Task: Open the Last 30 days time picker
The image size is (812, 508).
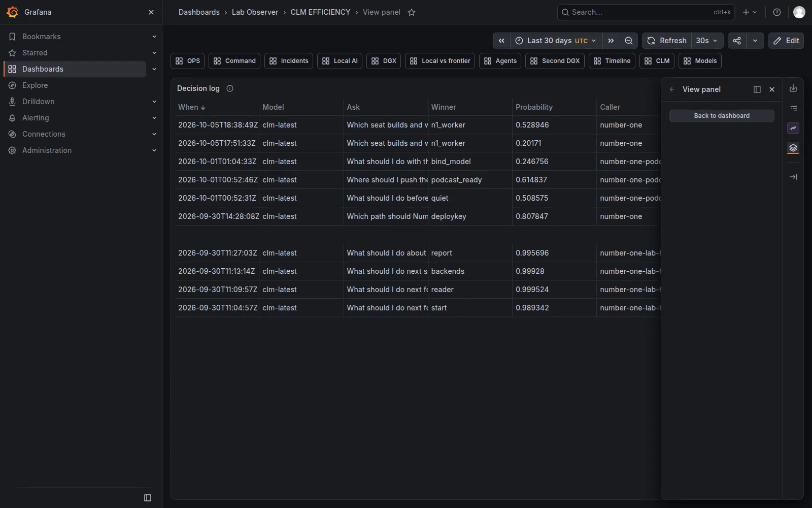Action: [x=556, y=41]
